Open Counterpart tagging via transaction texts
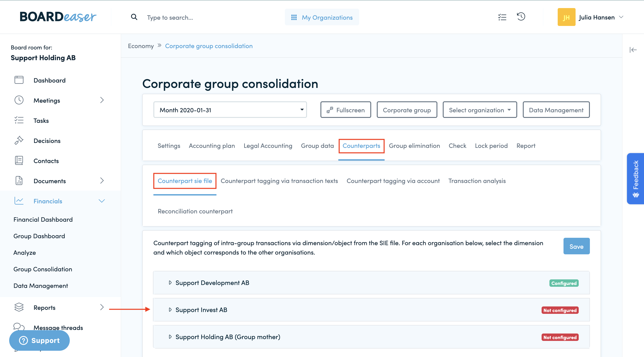This screenshot has height=357, width=644. (279, 181)
